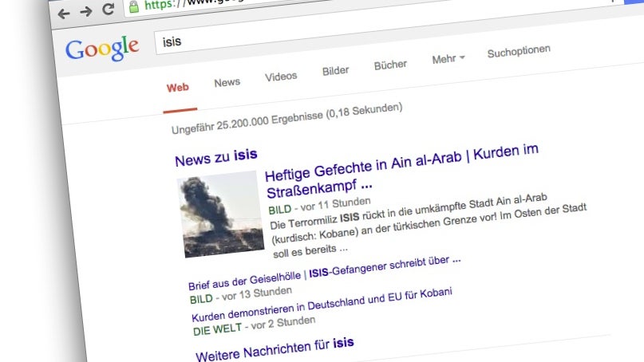The width and height of the screenshot is (644, 362).
Task: Click the browser forward arrow
Action: tap(85, 11)
